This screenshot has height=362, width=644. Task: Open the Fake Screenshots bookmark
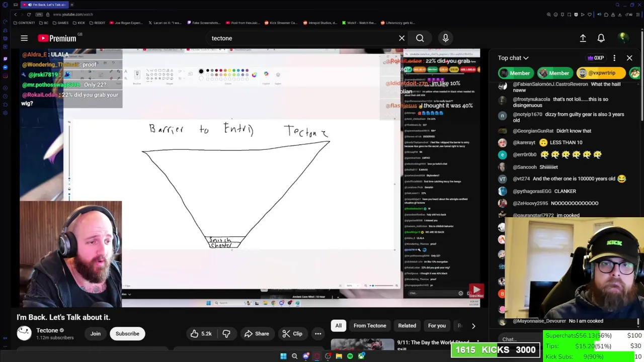click(x=204, y=23)
